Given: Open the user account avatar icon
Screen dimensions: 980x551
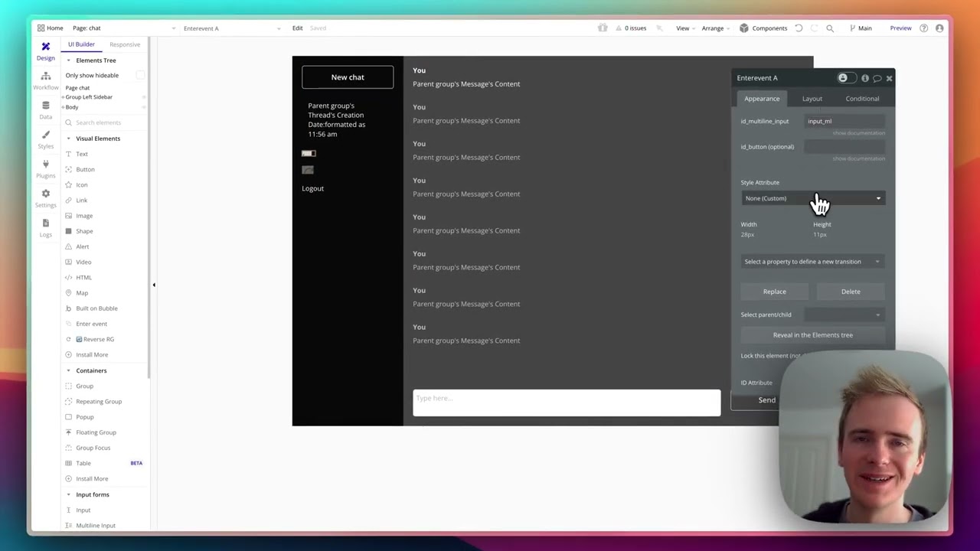Looking at the screenshot, I should [939, 28].
